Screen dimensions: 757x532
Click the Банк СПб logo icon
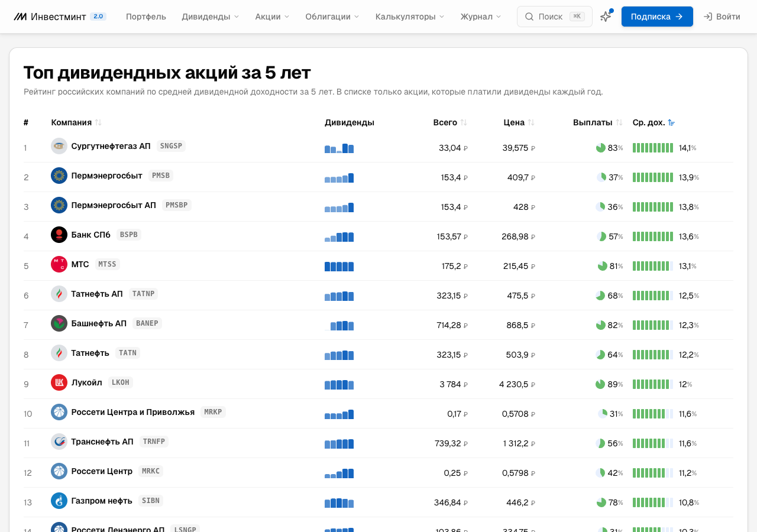pos(59,235)
